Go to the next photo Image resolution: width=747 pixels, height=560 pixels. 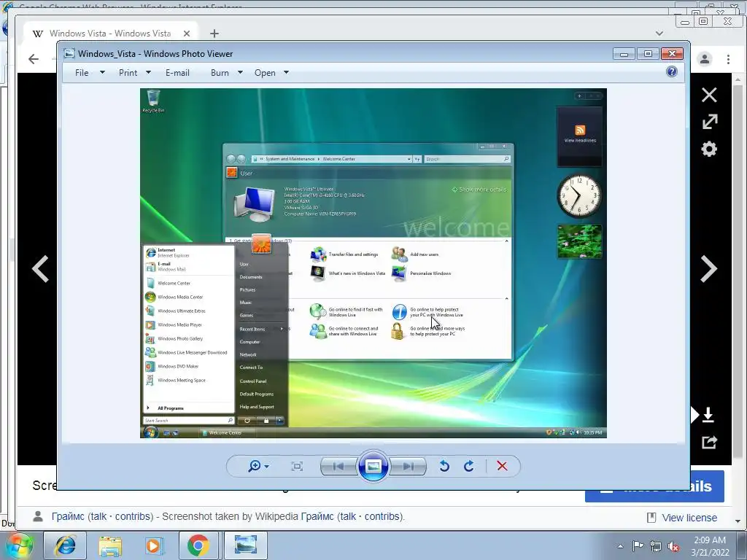coord(409,466)
